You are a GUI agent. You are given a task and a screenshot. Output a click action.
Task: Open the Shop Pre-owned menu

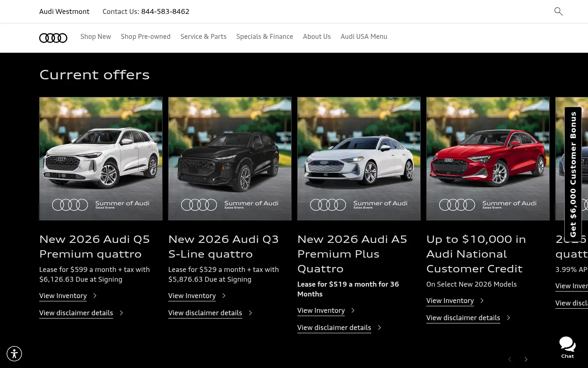(146, 36)
